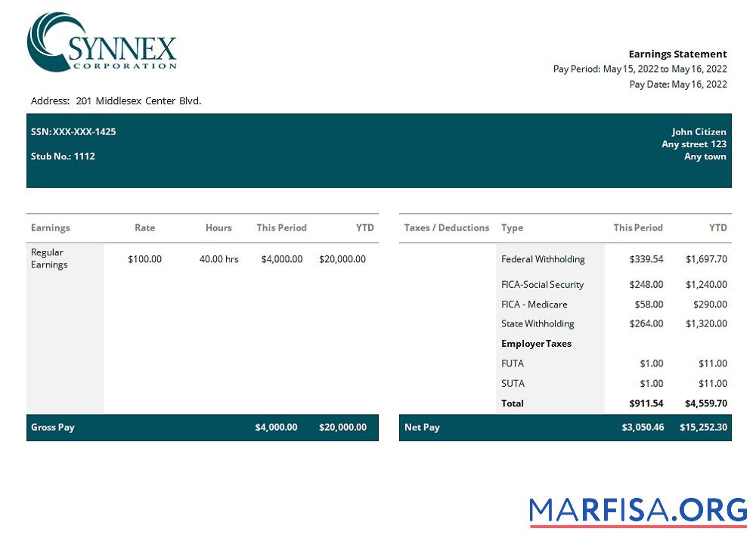This screenshot has width=756, height=544.
Task: Click the FUTA employer tax entry
Action: point(513,363)
